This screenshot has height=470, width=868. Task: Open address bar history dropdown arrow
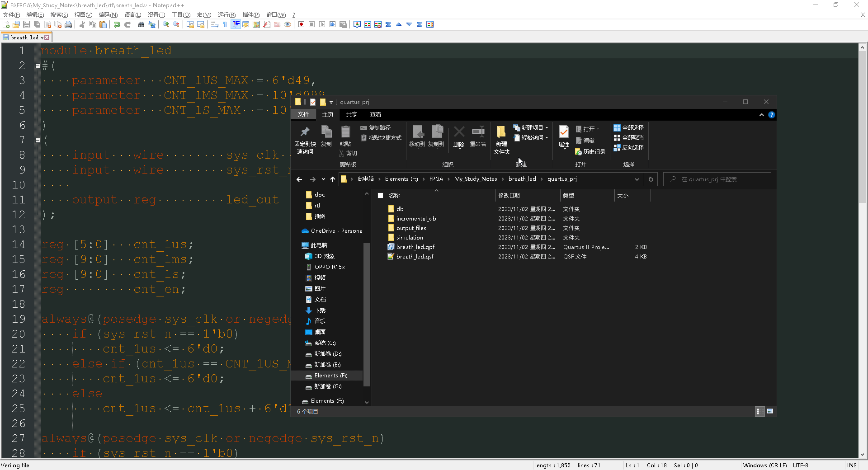coord(637,179)
